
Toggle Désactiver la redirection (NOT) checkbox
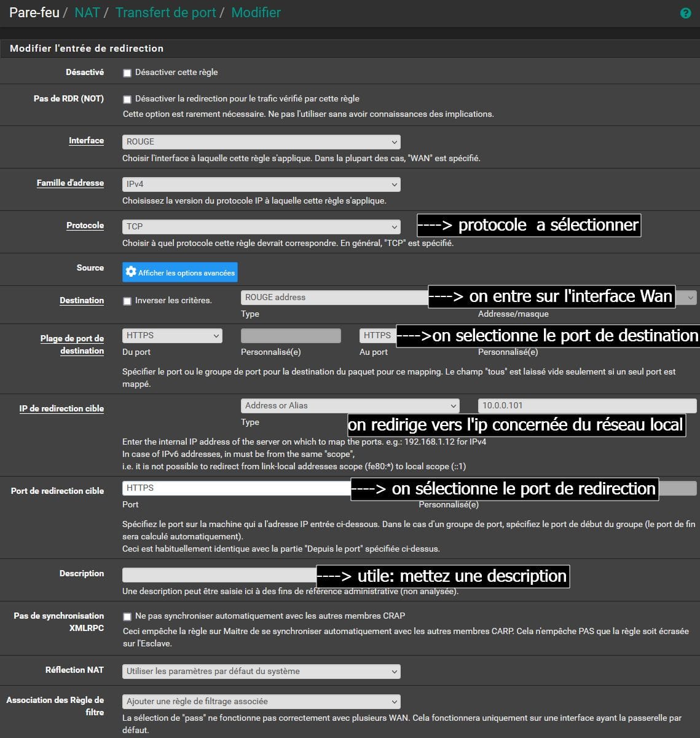(x=127, y=99)
